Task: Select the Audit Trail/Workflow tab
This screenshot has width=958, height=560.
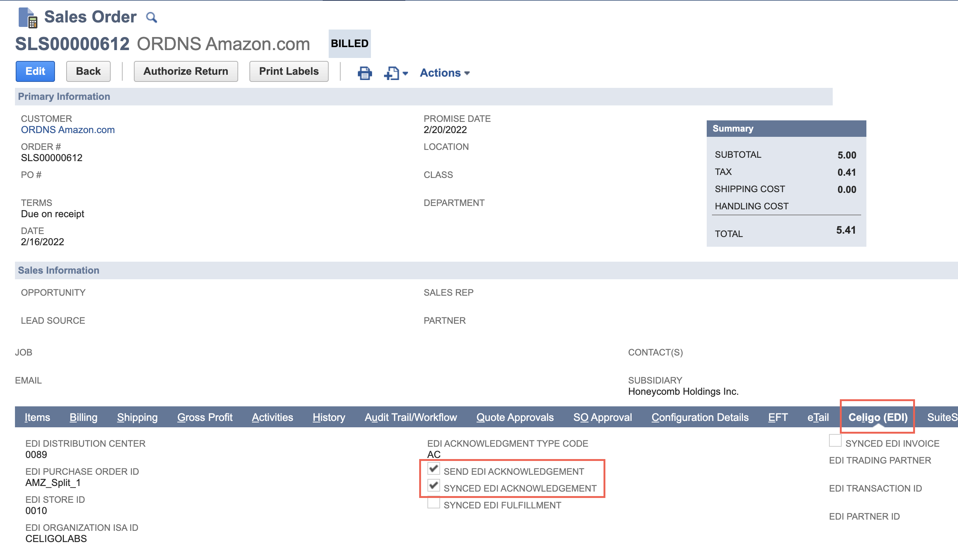Action: [411, 417]
